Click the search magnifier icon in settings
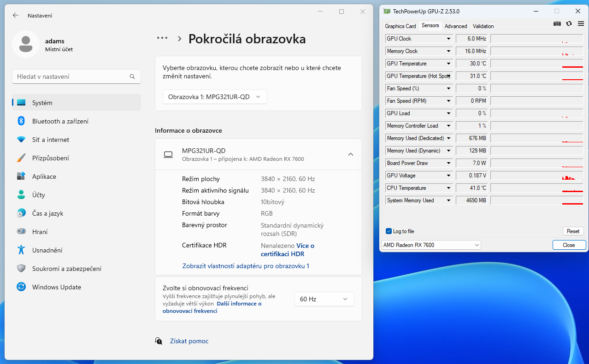The height and width of the screenshot is (364, 589). [x=132, y=76]
